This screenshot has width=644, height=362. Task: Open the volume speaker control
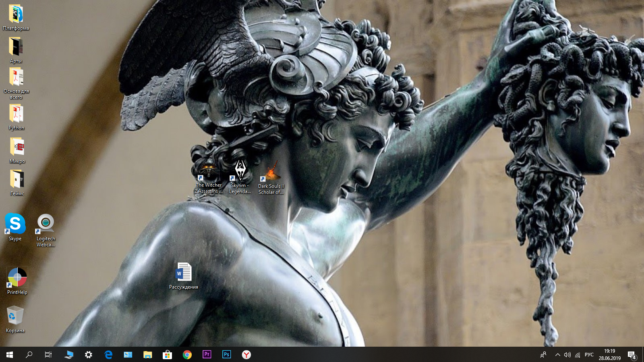[x=567, y=355]
